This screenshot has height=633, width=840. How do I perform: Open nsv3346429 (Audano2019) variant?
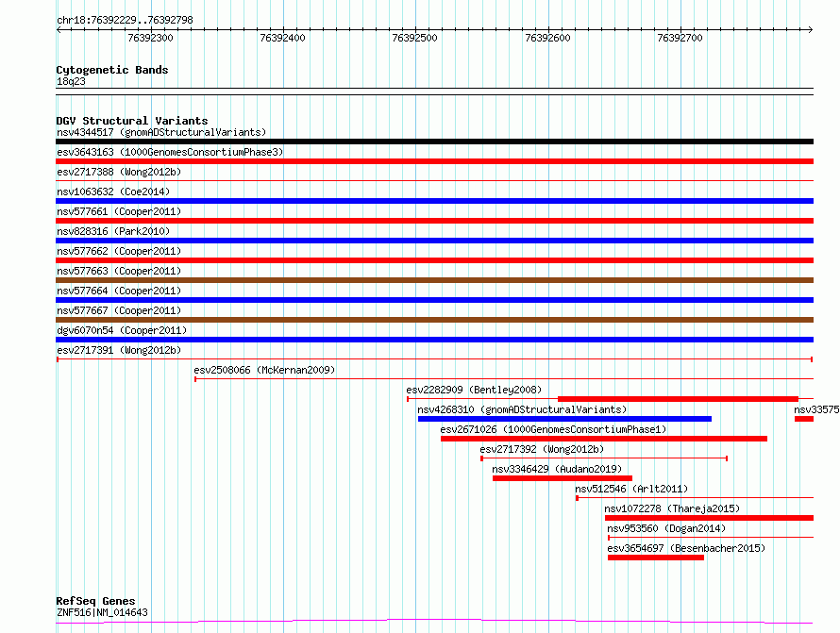click(x=557, y=469)
